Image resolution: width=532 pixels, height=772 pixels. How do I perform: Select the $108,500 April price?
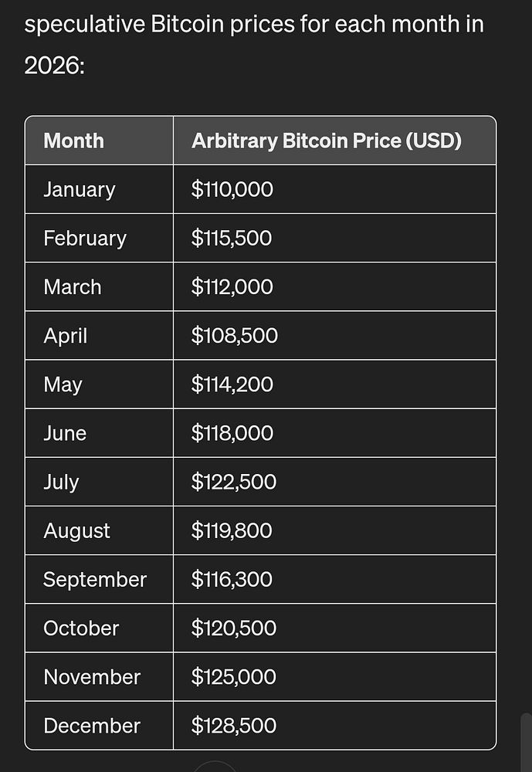click(x=235, y=336)
